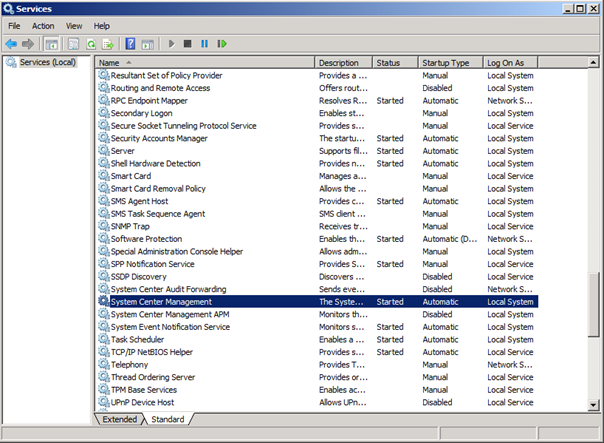Open Help with the question mark icon
This screenshot has height=443, width=604.
(x=130, y=44)
